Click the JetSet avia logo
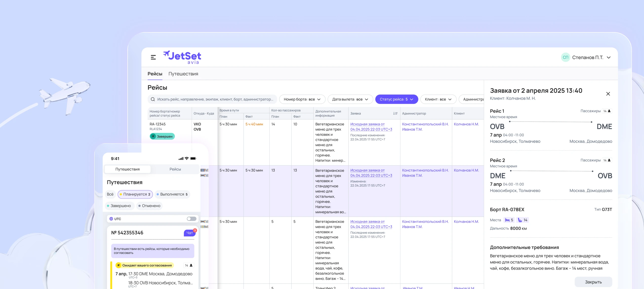644x289 pixels. click(x=182, y=57)
